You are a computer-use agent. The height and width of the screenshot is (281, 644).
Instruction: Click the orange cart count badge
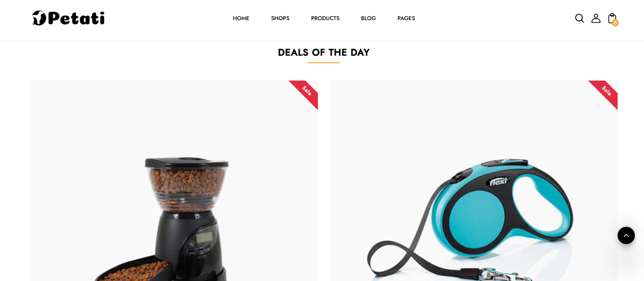(x=615, y=23)
